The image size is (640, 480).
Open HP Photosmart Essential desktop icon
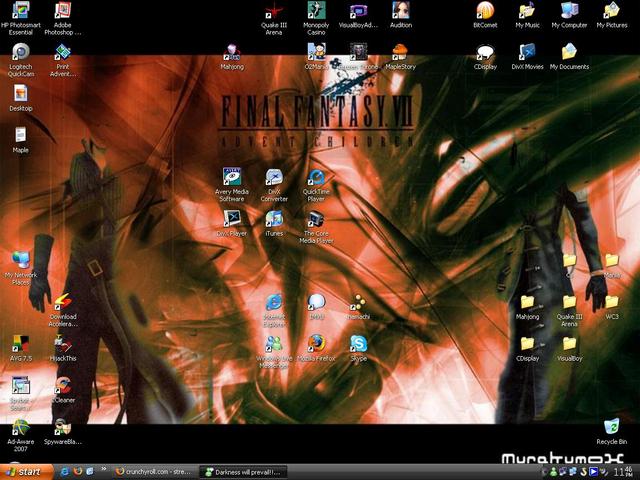(20, 18)
